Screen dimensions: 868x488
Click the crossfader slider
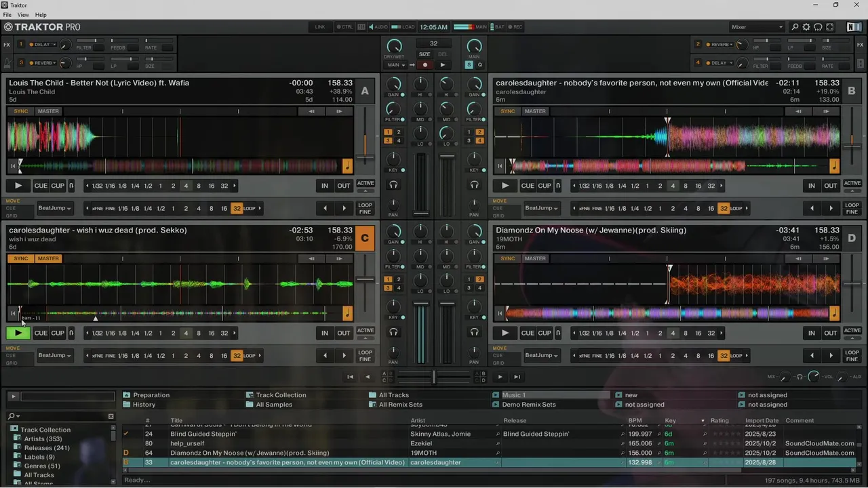click(x=434, y=377)
